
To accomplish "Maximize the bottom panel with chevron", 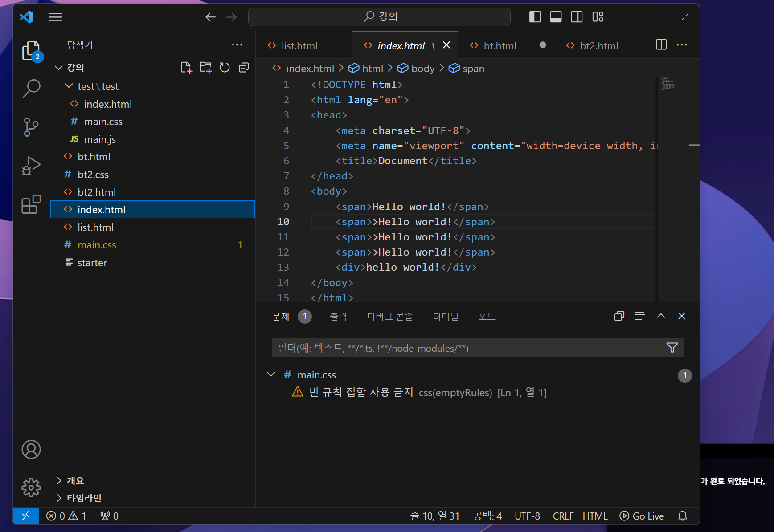I will click(x=661, y=316).
